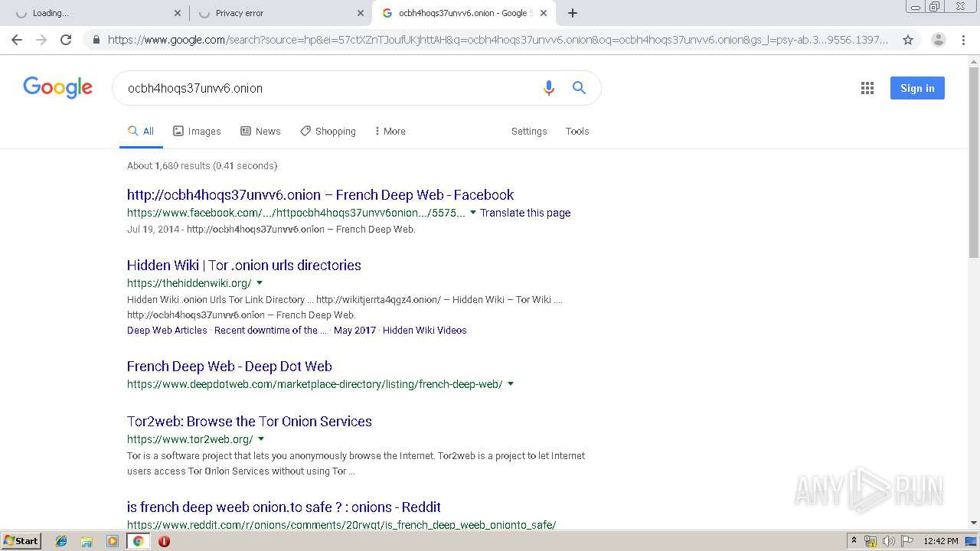Open Deep Web Articles sitelink
The height and width of the screenshot is (551, 980).
click(x=167, y=331)
